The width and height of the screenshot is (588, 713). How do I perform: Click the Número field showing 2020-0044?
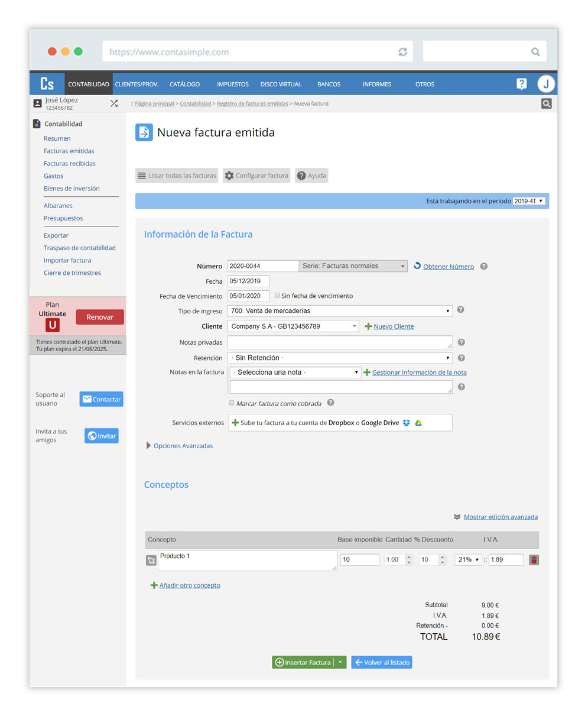(x=263, y=266)
